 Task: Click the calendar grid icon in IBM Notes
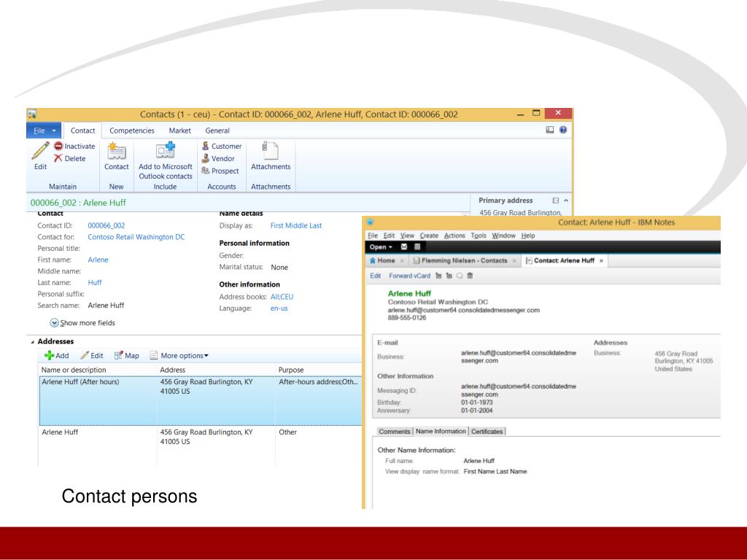[417, 246]
